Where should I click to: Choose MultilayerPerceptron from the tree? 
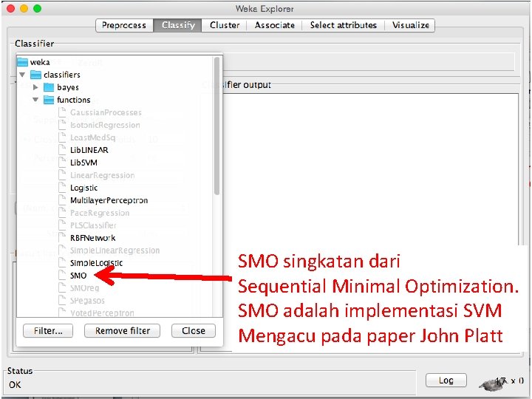(109, 200)
